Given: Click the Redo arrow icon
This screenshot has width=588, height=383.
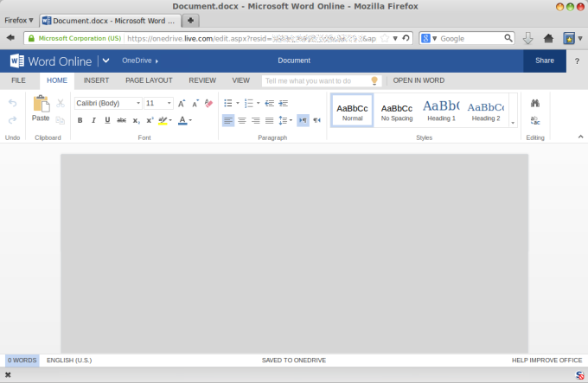Looking at the screenshot, I should click(12, 120).
